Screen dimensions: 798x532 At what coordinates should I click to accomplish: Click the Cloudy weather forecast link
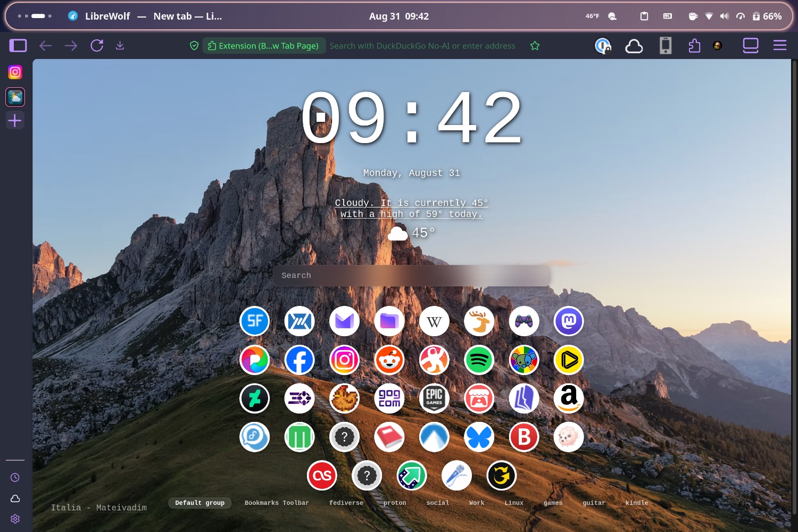(x=411, y=209)
